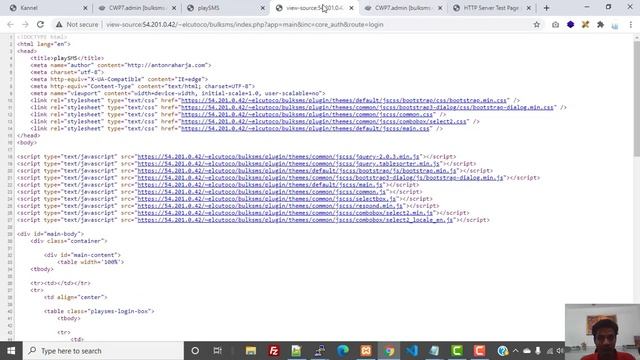The height and width of the screenshot is (360, 640).
Task: Select the view-source tab
Action: [x=314, y=8]
